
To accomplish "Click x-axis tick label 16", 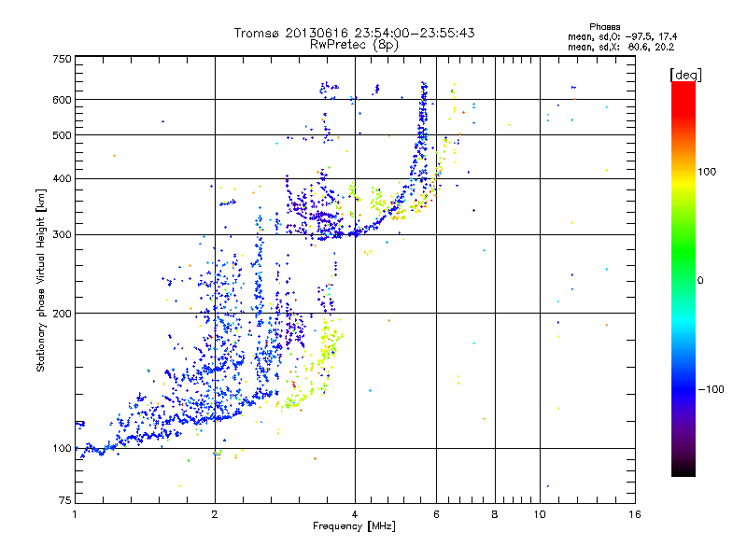I will tap(635, 514).
